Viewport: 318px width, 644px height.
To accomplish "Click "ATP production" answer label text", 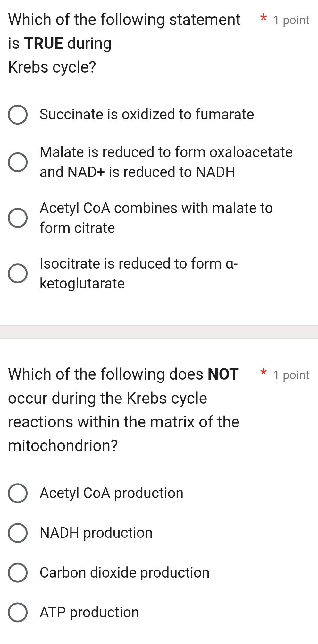I will point(89,612).
